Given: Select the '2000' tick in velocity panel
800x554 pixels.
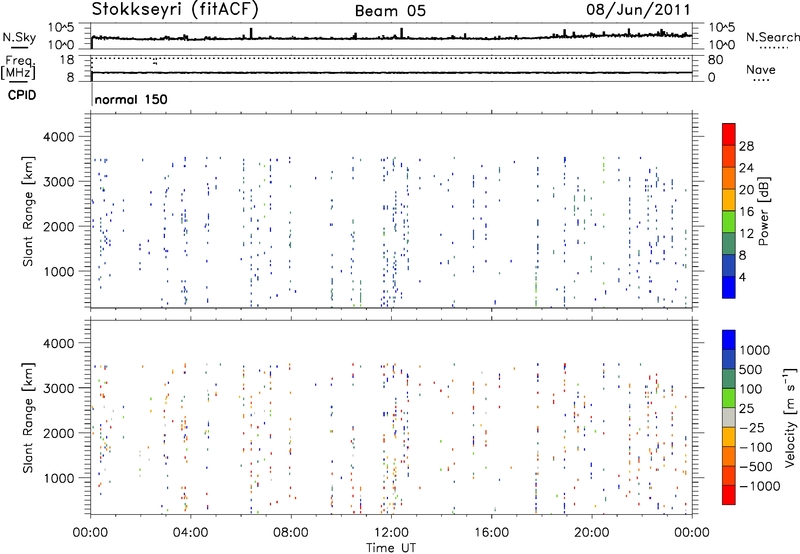Looking at the screenshot, I should coord(59,433).
